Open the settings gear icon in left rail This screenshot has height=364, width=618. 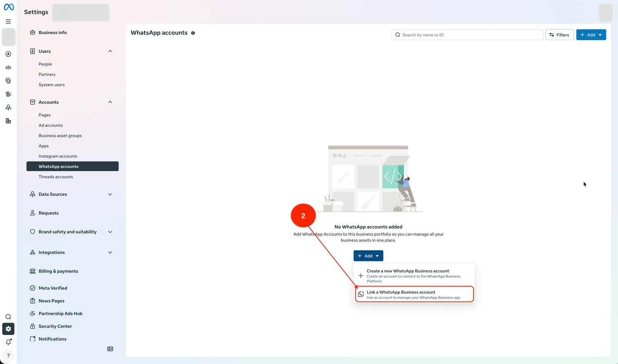click(x=8, y=329)
